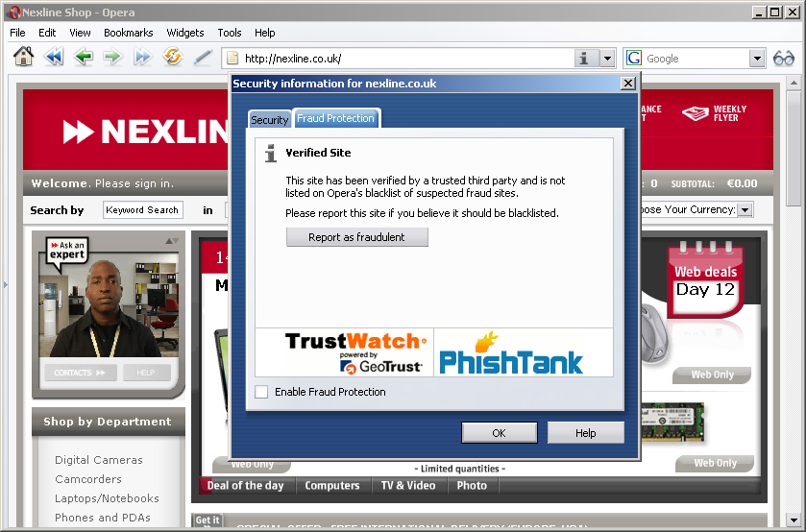Open the Help menu
This screenshot has width=806, height=532.
tap(265, 33)
